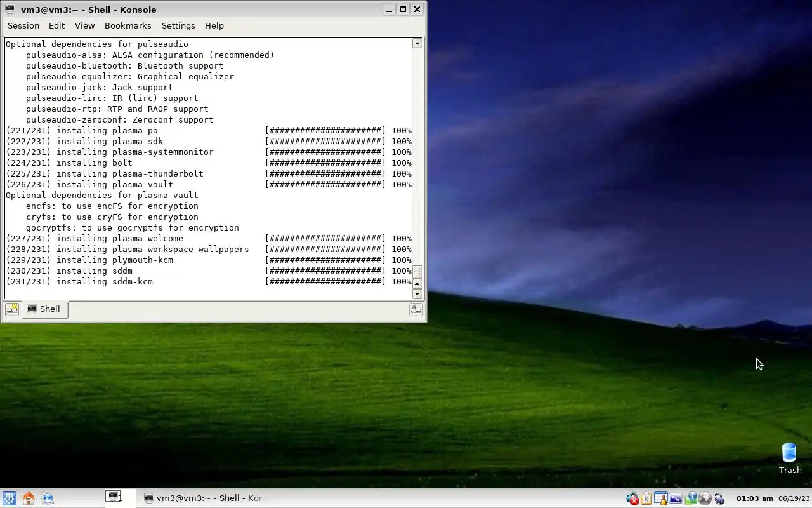Click the Home folder icon in panel

tap(28, 498)
